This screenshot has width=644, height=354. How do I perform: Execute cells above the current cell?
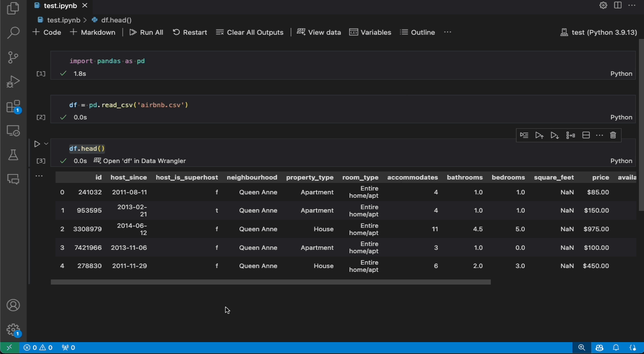539,135
